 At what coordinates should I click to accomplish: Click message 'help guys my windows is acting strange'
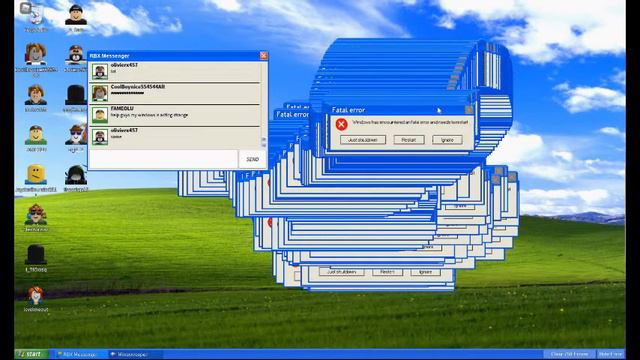coord(149,115)
